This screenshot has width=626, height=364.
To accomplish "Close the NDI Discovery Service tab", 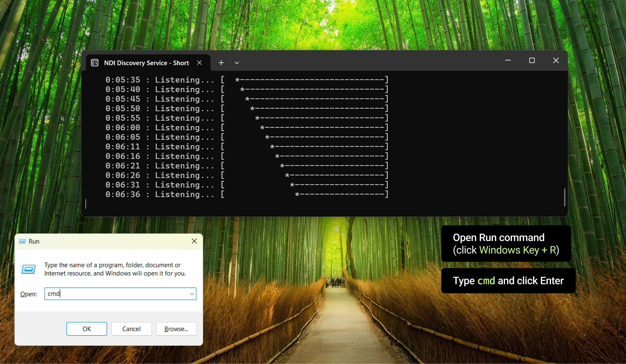I will tap(199, 63).
